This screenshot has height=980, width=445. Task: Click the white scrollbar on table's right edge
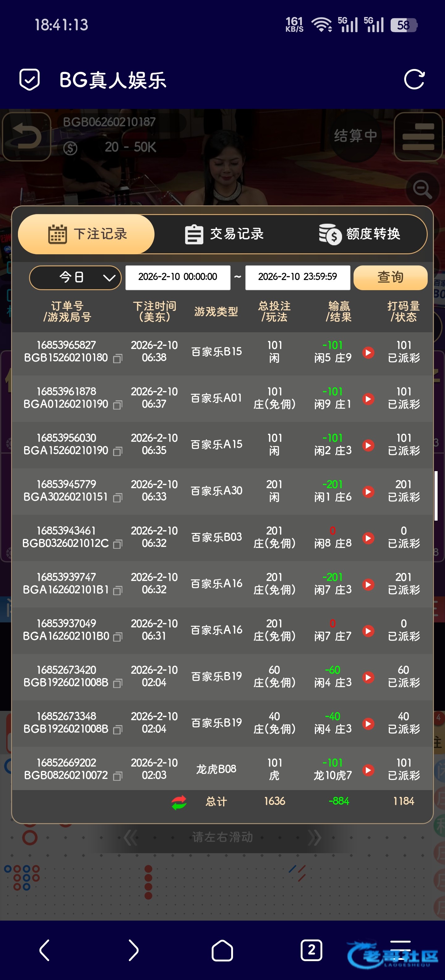436,495
